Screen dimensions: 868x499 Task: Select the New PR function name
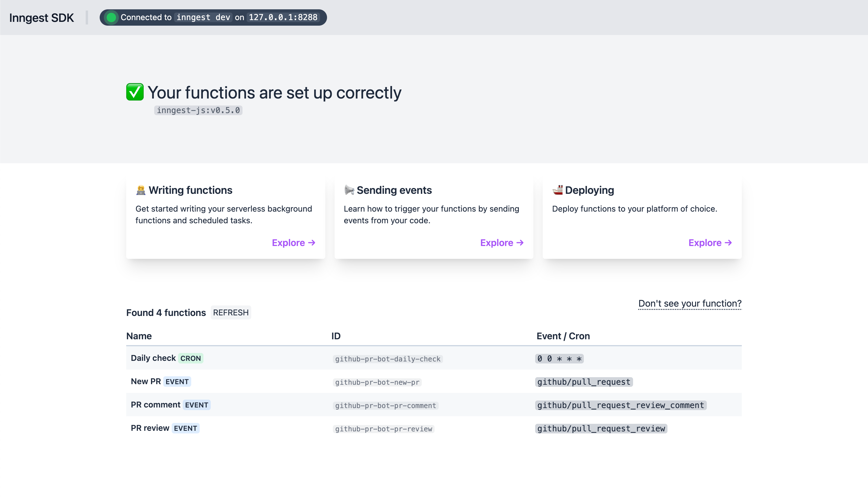(x=146, y=382)
